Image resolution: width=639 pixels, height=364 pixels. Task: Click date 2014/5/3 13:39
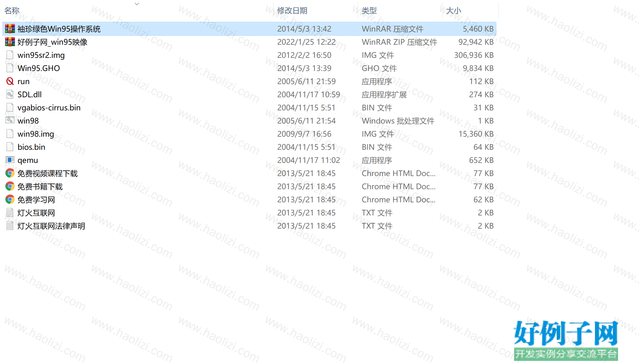(304, 68)
